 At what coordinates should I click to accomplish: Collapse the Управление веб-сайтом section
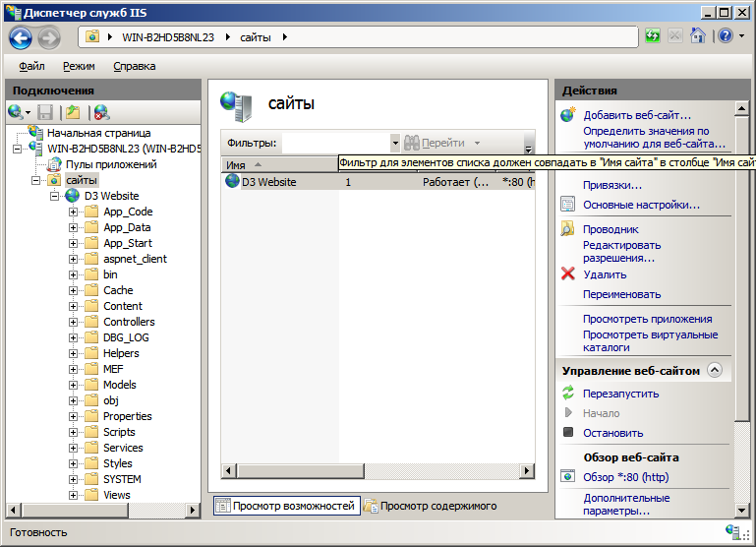tap(715, 370)
